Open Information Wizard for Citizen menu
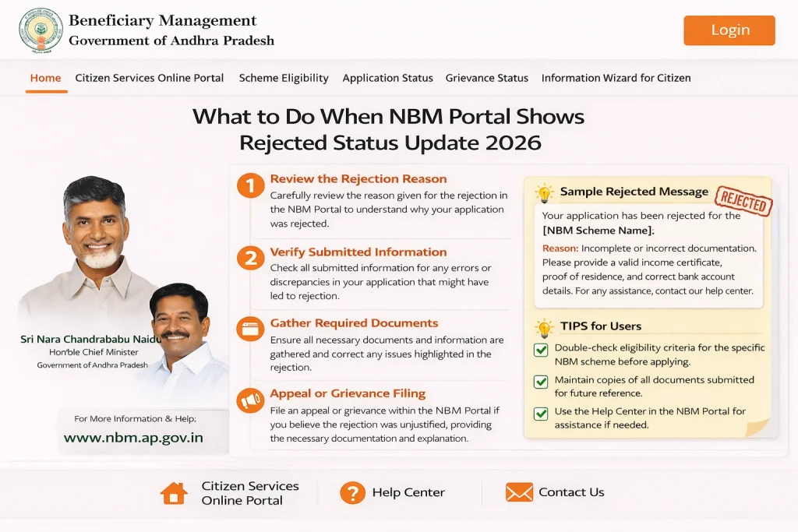This screenshot has height=532, width=798. click(x=616, y=78)
